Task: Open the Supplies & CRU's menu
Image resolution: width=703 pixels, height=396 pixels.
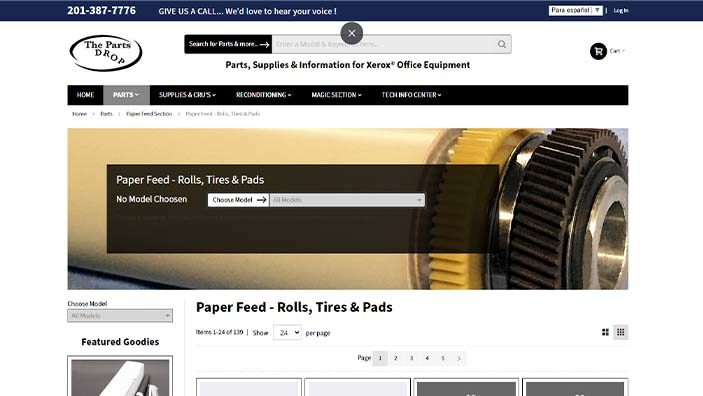Action: pos(187,95)
